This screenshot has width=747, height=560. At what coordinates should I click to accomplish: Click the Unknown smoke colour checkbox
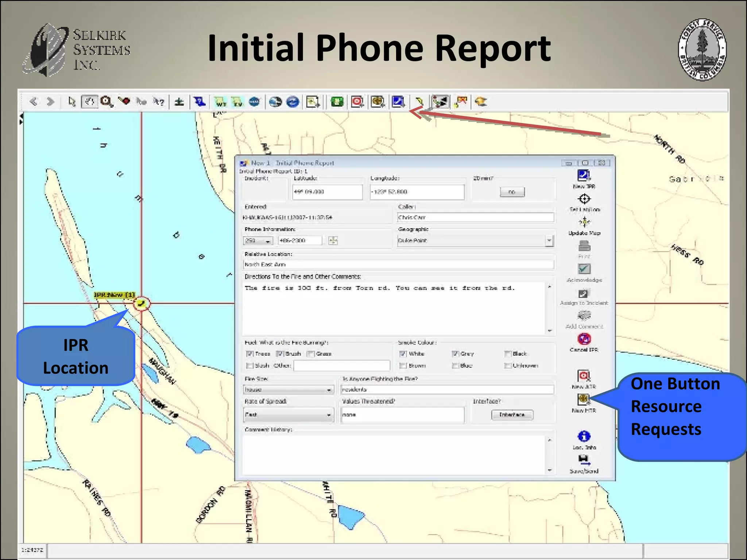[508, 365]
